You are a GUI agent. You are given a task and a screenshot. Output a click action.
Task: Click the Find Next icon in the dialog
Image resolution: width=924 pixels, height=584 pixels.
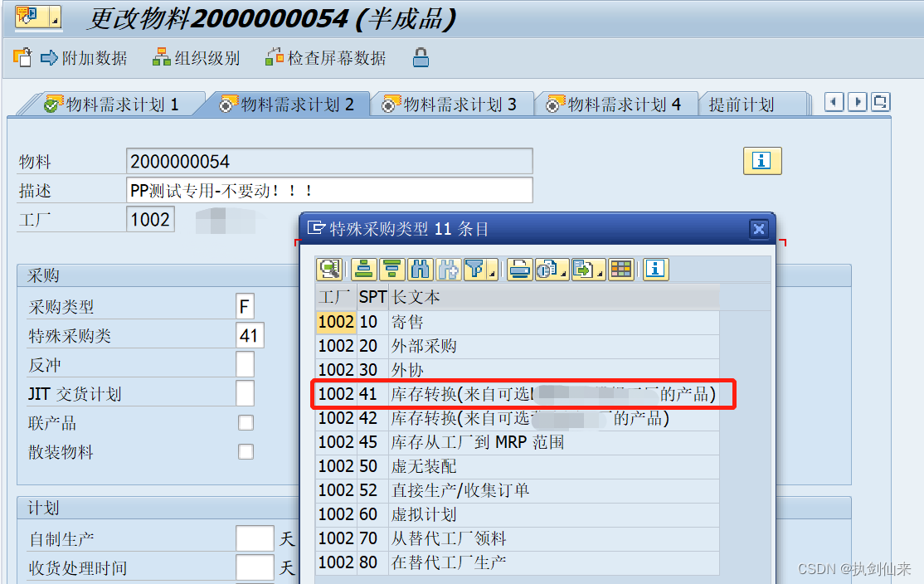tap(447, 270)
